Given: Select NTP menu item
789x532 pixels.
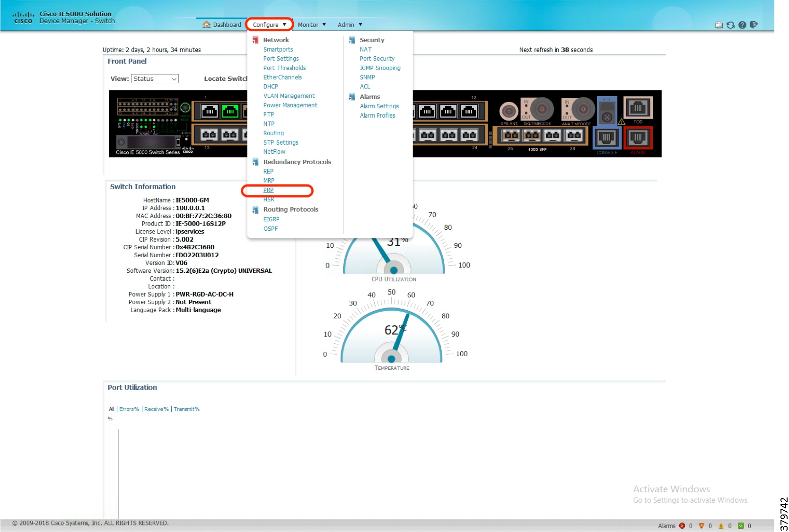Looking at the screenshot, I should (x=269, y=124).
